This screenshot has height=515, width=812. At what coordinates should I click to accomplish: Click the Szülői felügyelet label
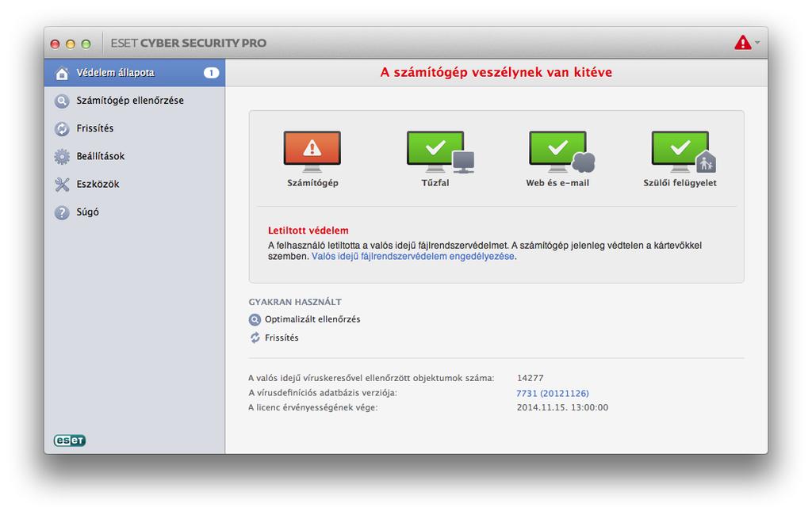680,183
